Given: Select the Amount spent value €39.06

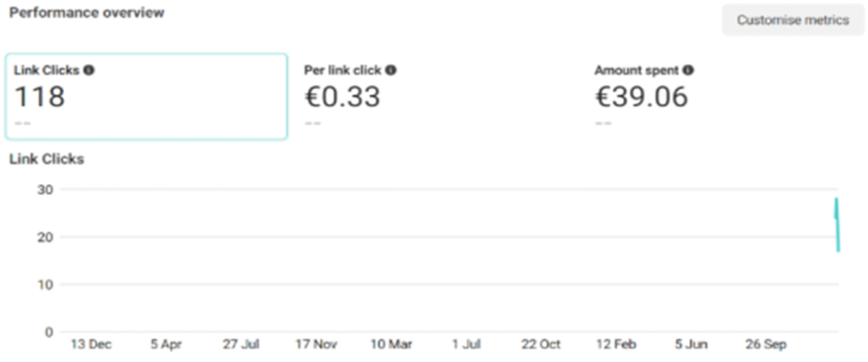Looking at the screenshot, I should (642, 97).
